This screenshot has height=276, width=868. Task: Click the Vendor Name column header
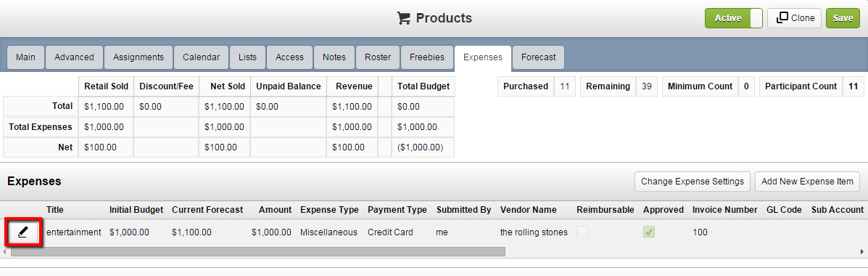point(528,209)
